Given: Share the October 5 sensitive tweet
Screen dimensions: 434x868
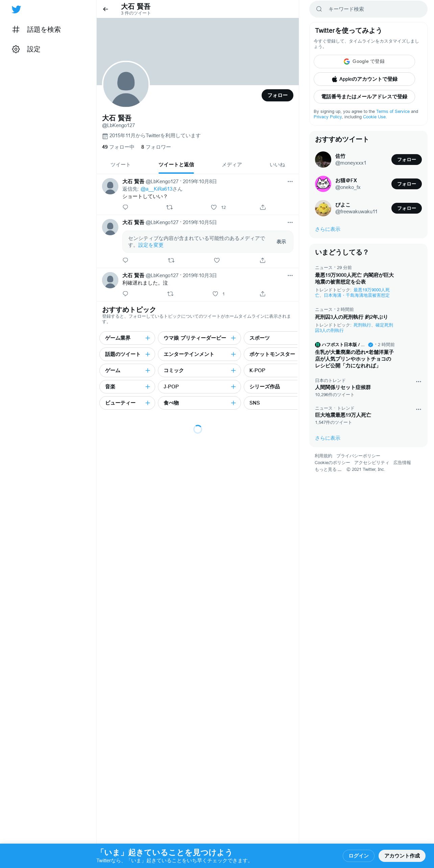Looking at the screenshot, I should (263, 260).
